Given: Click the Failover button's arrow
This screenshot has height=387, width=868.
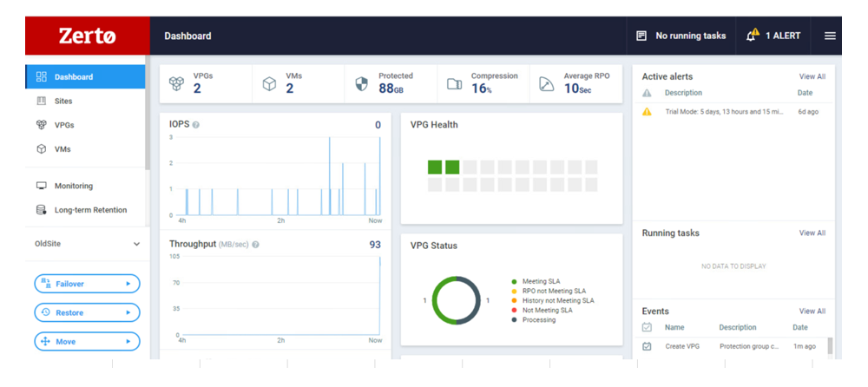Looking at the screenshot, I should (128, 284).
